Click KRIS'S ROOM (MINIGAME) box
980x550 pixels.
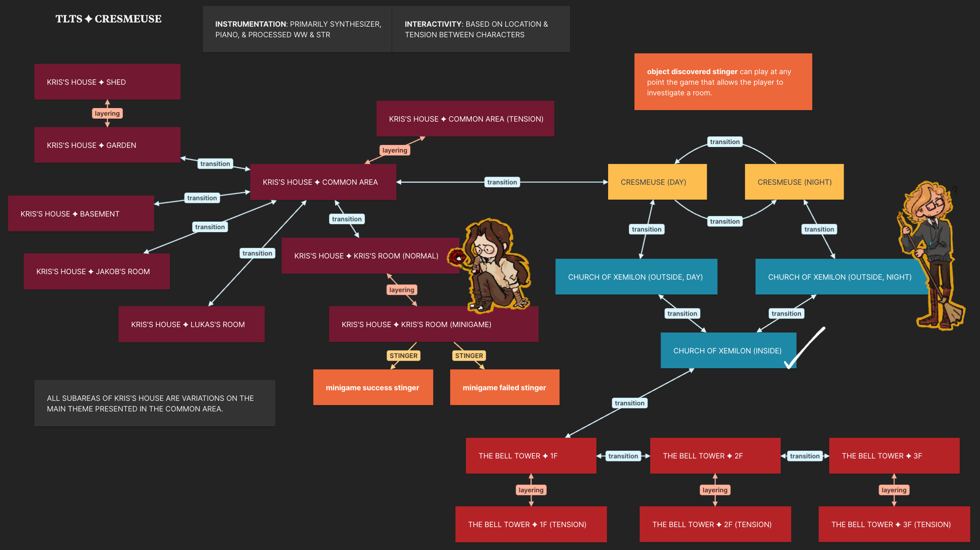(x=434, y=324)
